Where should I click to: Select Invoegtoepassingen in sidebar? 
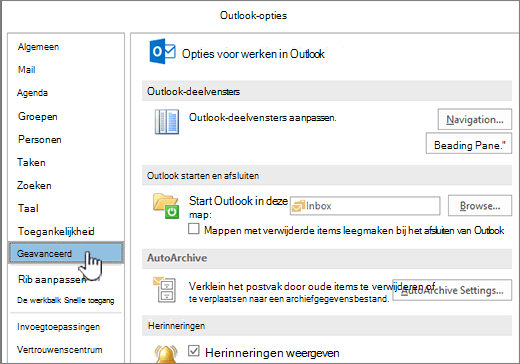(59, 327)
